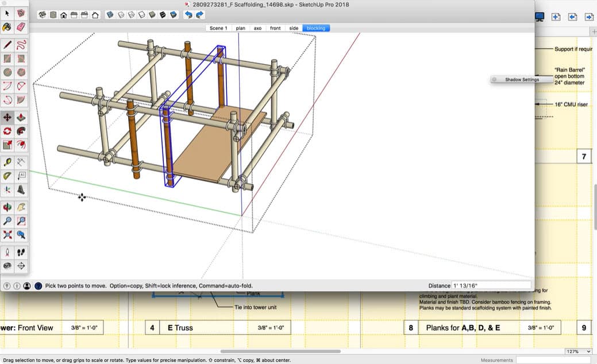Select the Follow Me tool
This screenshot has height=364, width=597.
[21, 131]
